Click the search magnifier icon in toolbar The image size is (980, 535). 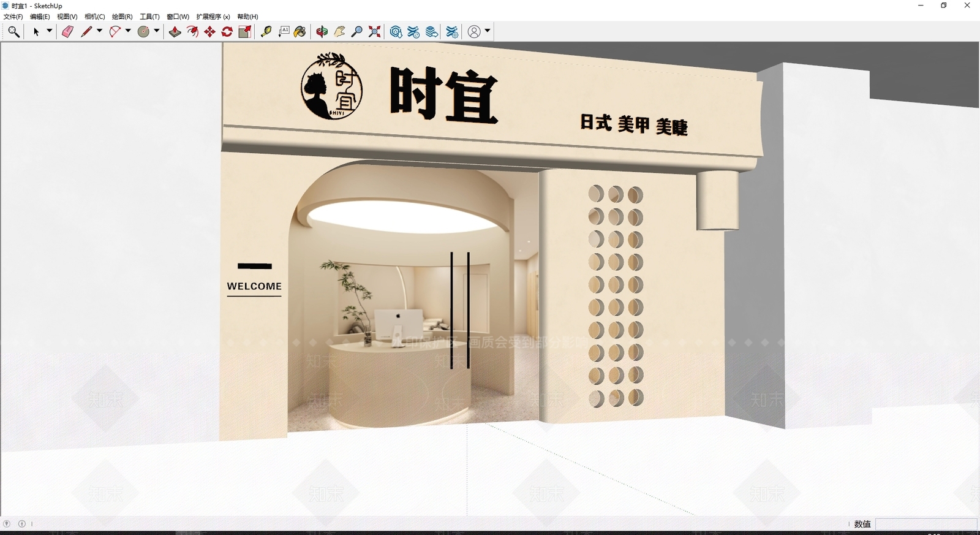[x=13, y=32]
